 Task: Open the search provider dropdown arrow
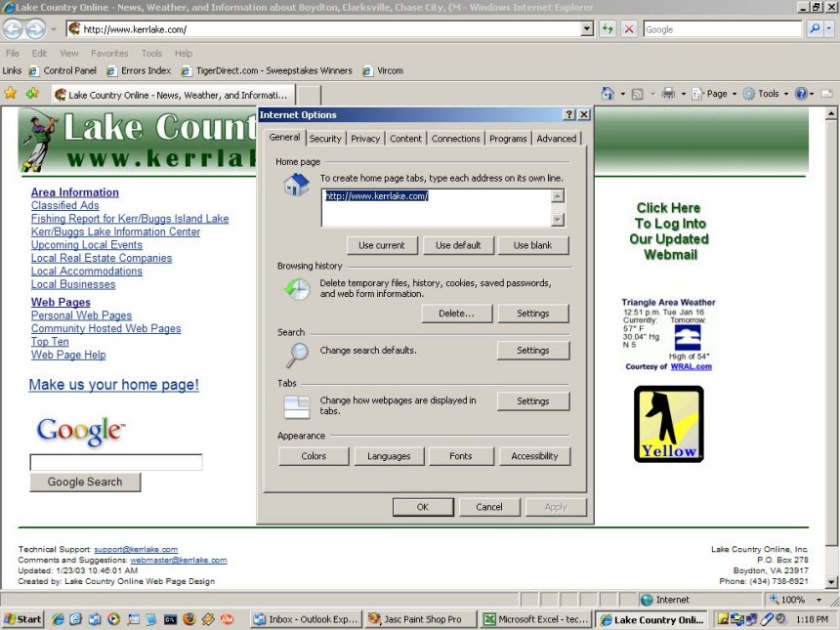click(x=829, y=29)
